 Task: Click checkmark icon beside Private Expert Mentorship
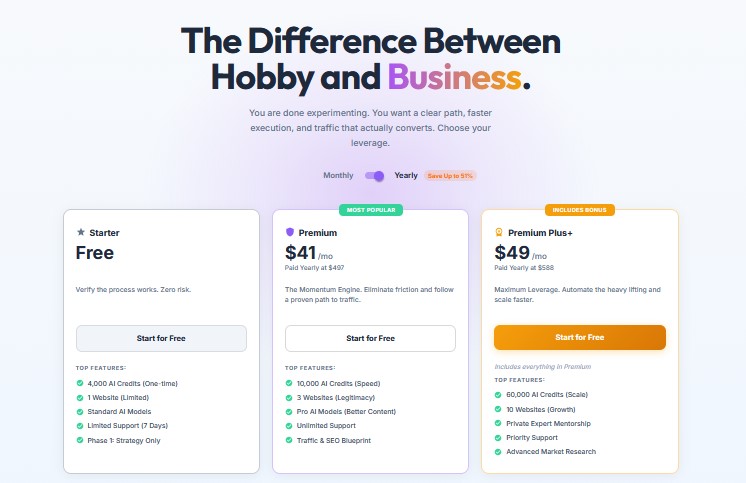tap(498, 423)
